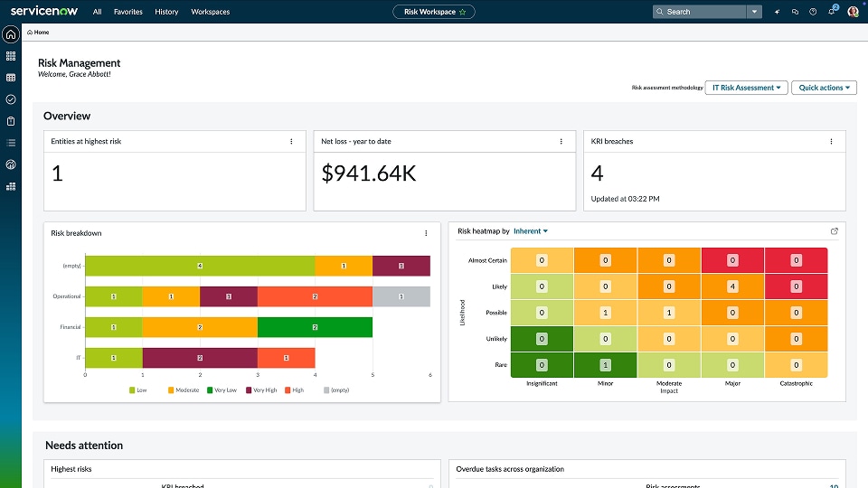Open more options for KRI breaches card
868x488 pixels.
click(x=831, y=142)
